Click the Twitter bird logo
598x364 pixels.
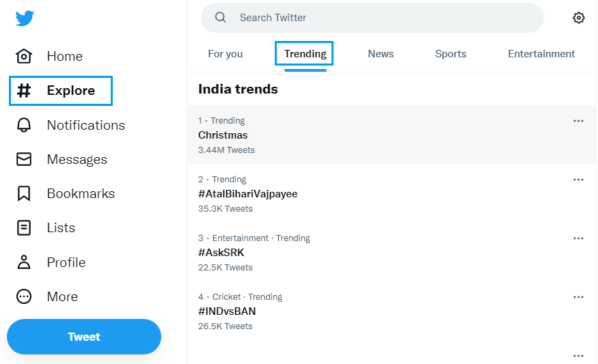point(25,18)
